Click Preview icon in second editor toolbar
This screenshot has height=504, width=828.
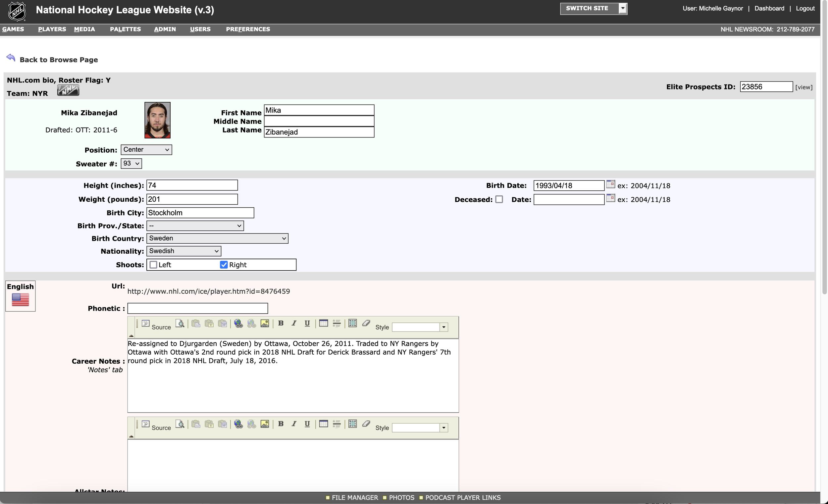[x=180, y=424]
